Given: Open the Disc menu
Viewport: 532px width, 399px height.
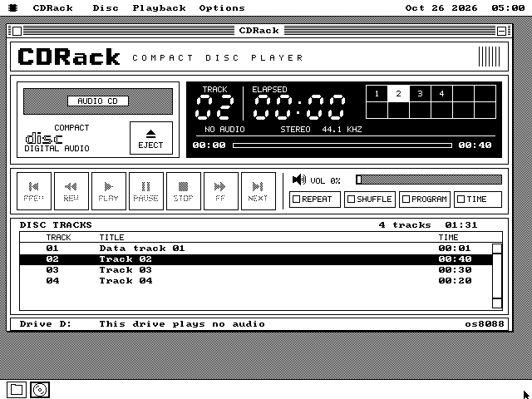Looking at the screenshot, I should click(x=106, y=7).
